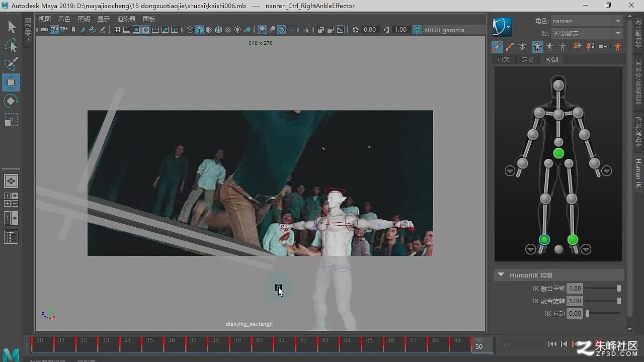Switch to four view layout

click(x=11, y=200)
